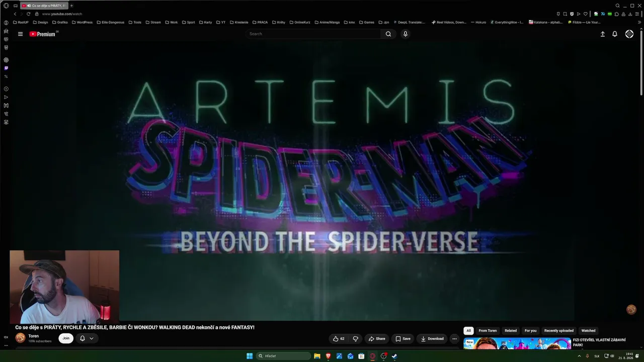Screen dimensions: 644x362
Task: Open the Fibble bookmark link
Action: (584, 22)
